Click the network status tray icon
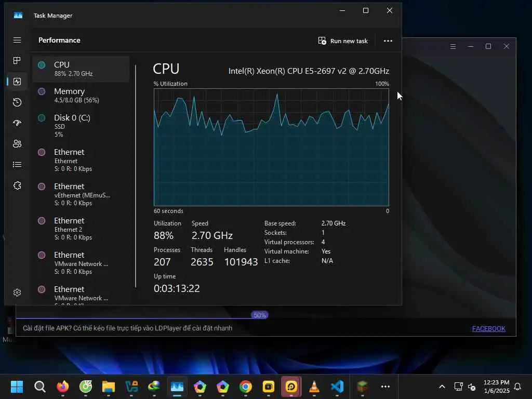 (x=458, y=387)
